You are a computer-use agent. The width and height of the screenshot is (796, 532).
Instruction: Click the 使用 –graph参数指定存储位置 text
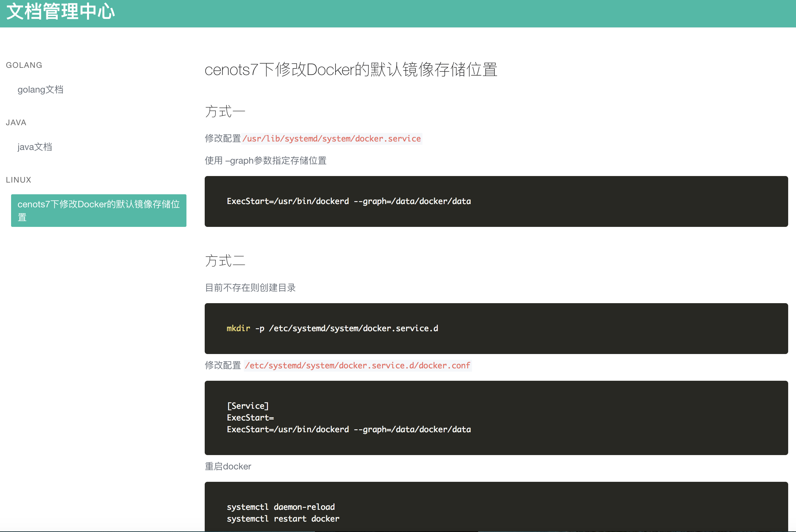(x=265, y=160)
